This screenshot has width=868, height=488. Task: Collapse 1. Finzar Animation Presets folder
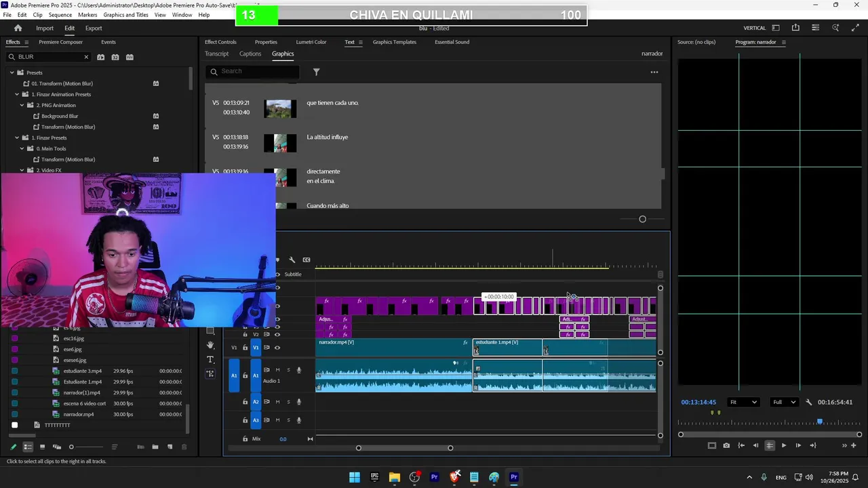point(17,94)
